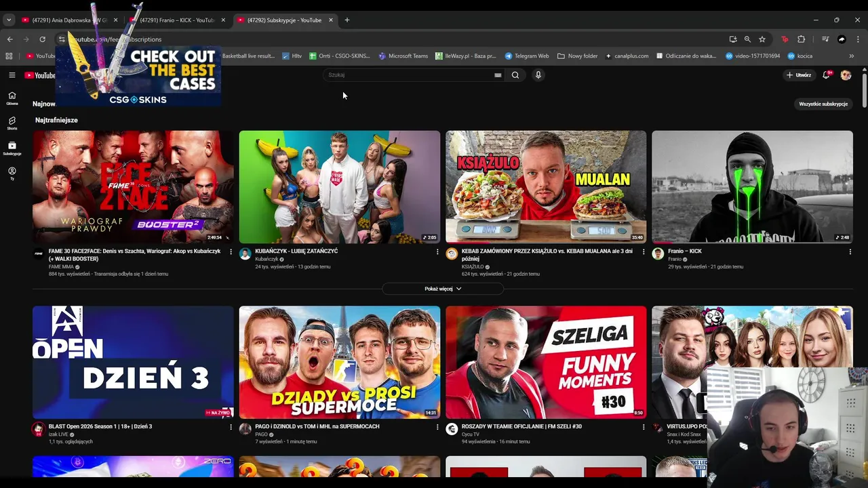Open the Telegram Web bookmark

pyautogui.click(x=527, y=56)
